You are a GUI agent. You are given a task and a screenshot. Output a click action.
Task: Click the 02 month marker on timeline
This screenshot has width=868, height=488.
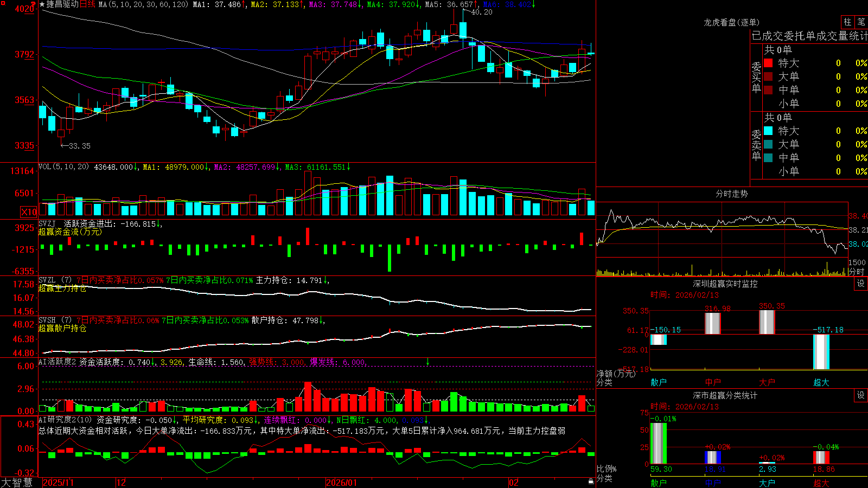pyautogui.click(x=513, y=483)
